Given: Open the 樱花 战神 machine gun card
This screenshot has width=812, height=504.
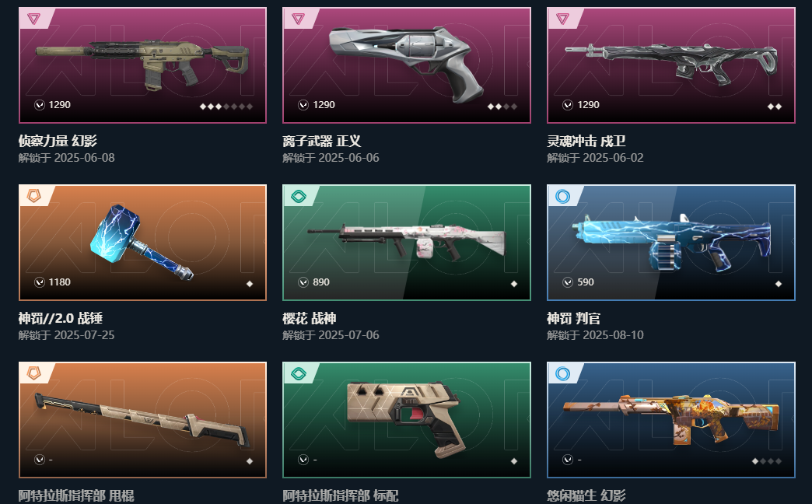Looking at the screenshot, I should (x=407, y=243).
